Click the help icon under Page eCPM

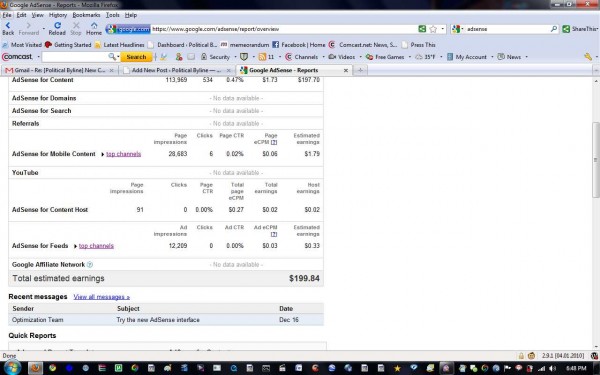(x=274, y=142)
